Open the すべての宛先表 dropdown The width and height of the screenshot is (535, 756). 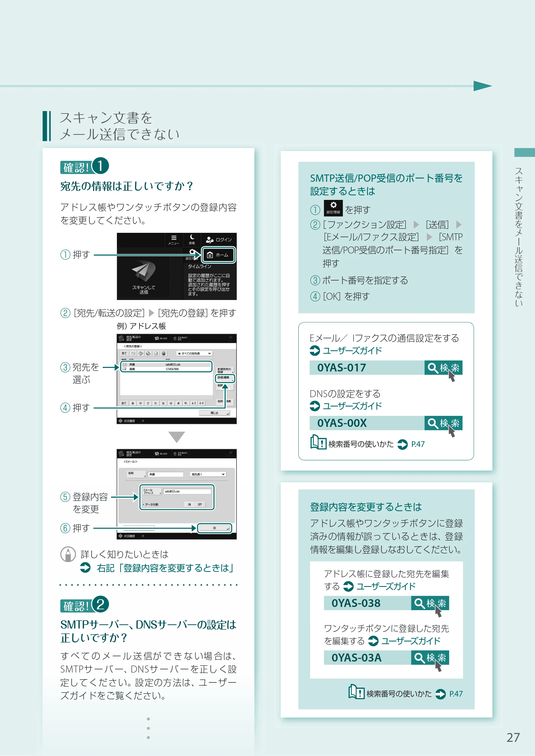pyautogui.click(x=194, y=353)
